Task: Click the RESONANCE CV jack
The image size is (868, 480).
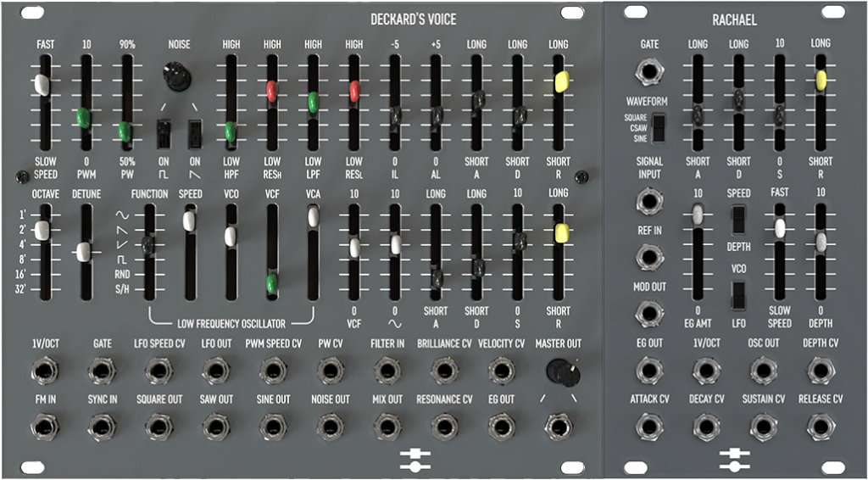Action: [444, 427]
